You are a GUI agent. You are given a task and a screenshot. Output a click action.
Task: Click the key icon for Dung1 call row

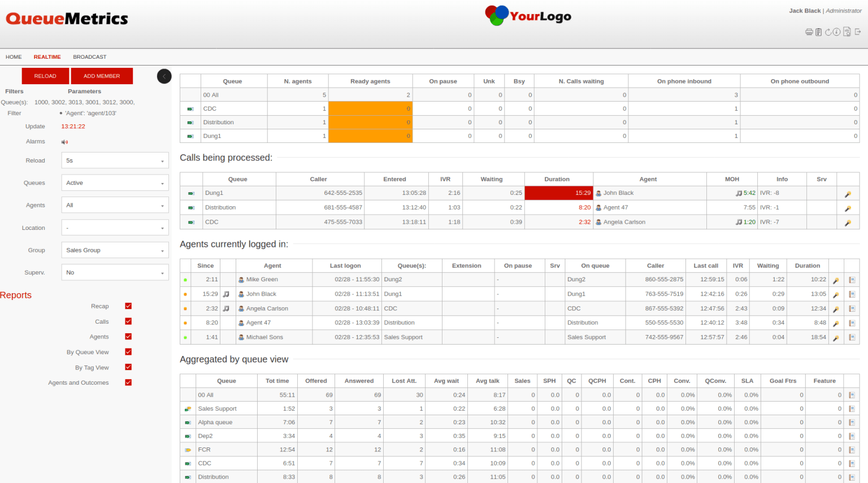pyautogui.click(x=848, y=194)
